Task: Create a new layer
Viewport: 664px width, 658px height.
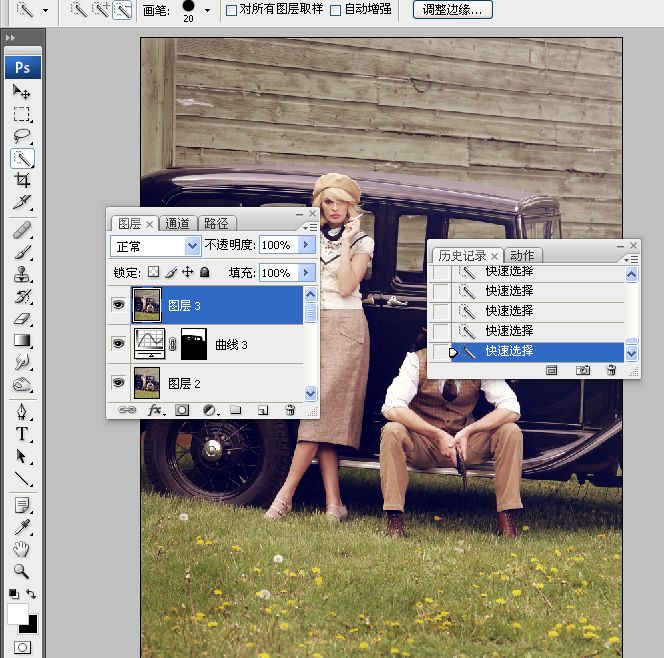Action: 263,410
